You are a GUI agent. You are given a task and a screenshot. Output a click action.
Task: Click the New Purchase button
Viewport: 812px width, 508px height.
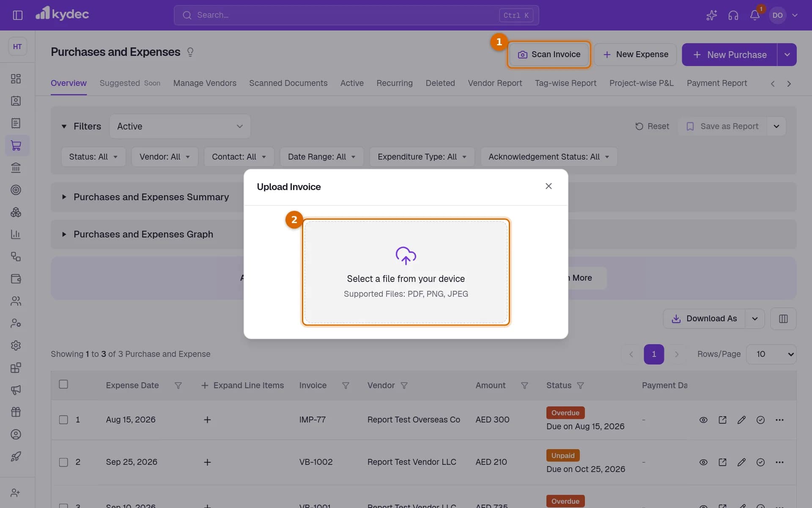pyautogui.click(x=730, y=55)
